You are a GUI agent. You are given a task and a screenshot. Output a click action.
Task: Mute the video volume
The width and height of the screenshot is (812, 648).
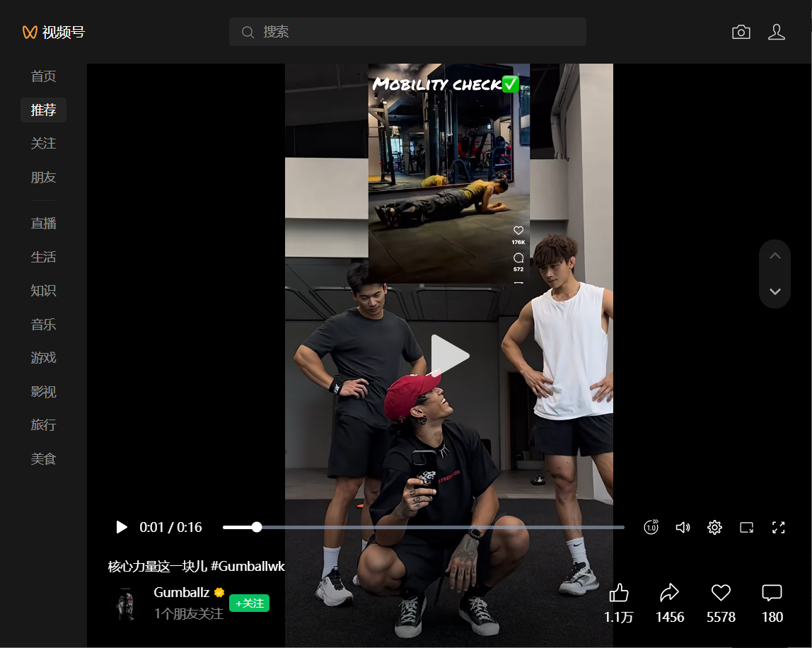tap(683, 527)
